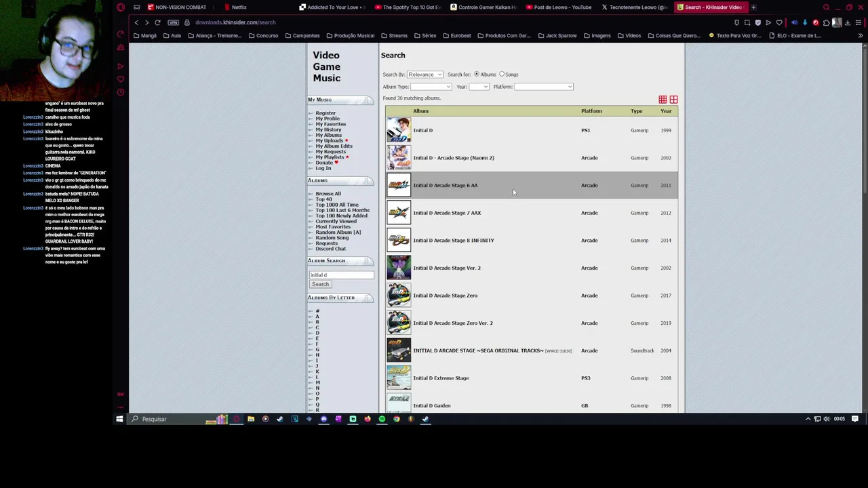868x488 pixels.
Task: Switch to Addicted To Your Love tab
Action: click(332, 7)
